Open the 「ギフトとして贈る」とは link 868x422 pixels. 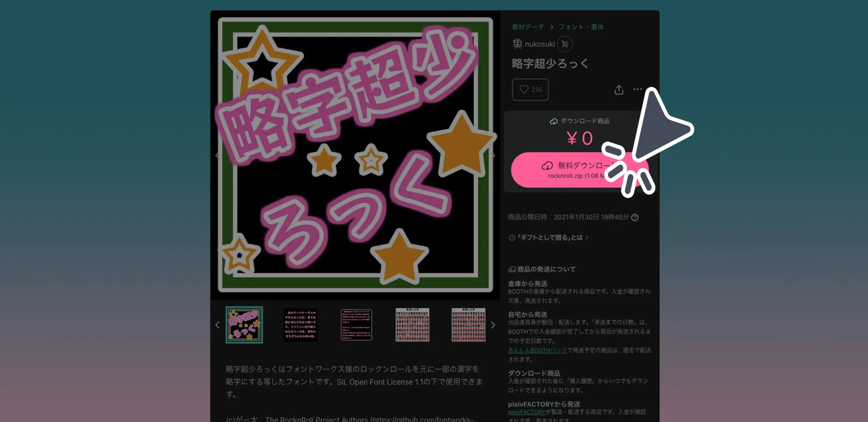pyautogui.click(x=549, y=237)
